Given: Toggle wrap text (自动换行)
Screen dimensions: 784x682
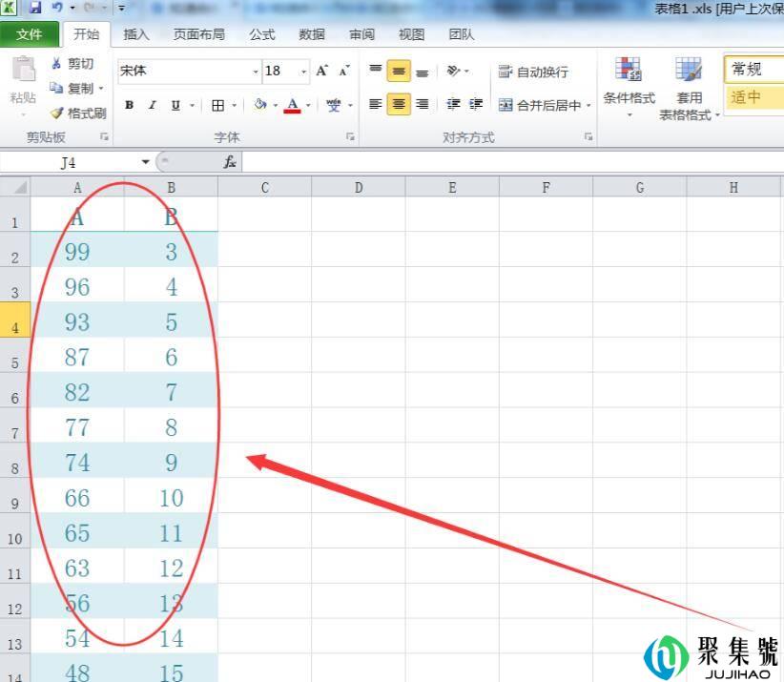Looking at the screenshot, I should (533, 72).
